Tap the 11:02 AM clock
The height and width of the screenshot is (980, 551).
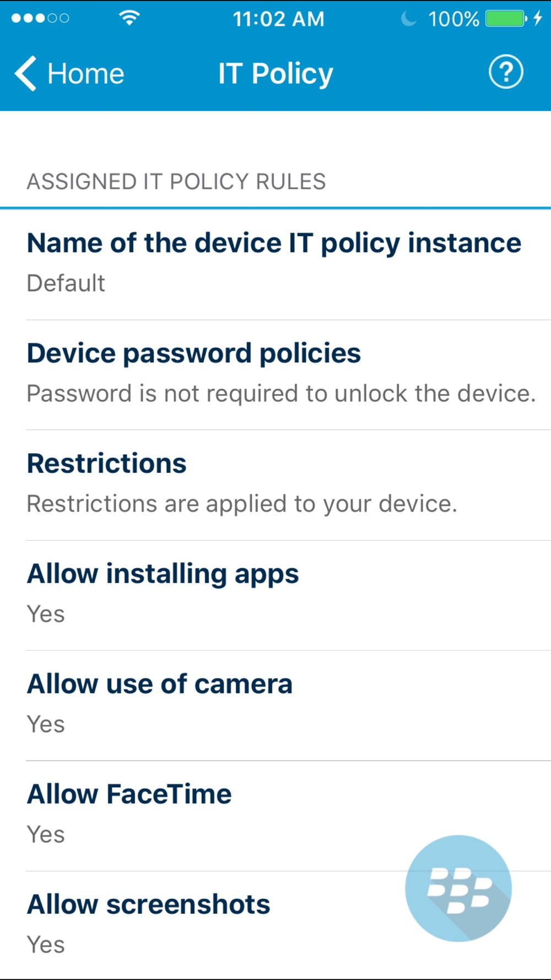tap(278, 19)
